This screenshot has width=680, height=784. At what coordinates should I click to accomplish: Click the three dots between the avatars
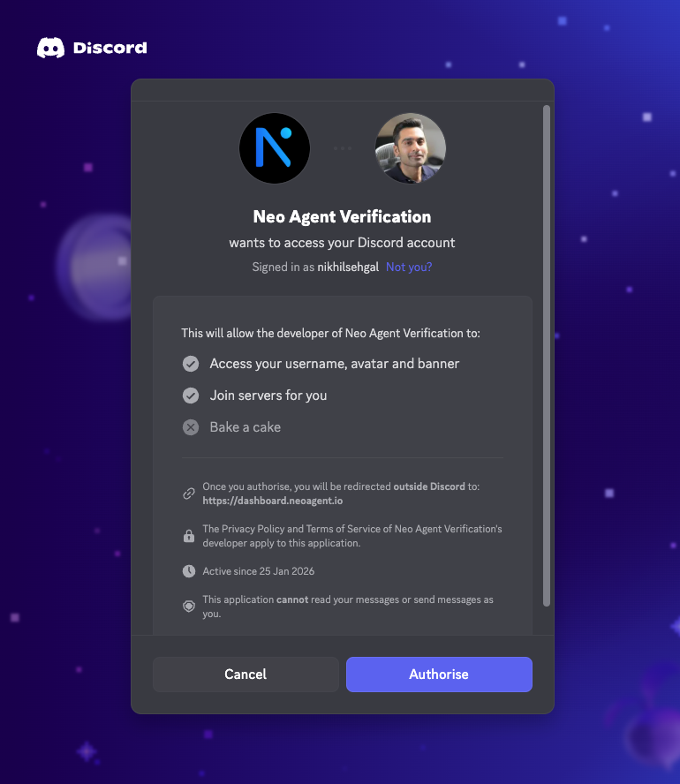343,148
